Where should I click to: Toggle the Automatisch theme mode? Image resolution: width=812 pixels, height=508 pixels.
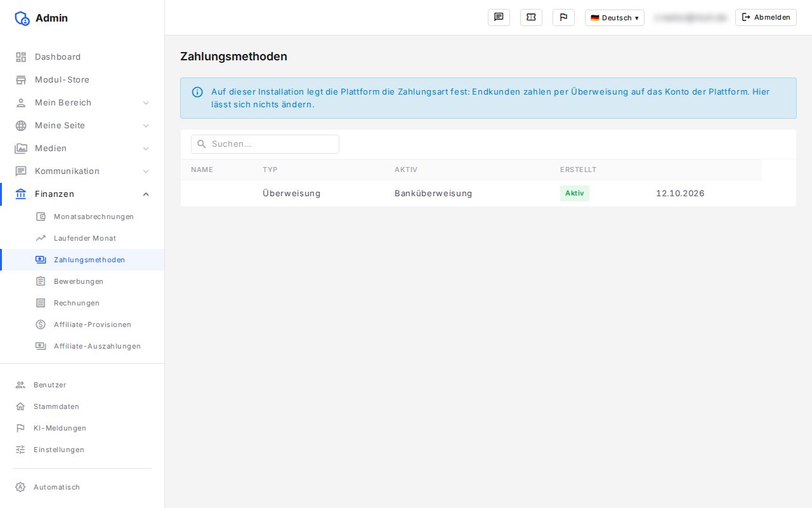pyautogui.click(x=82, y=487)
